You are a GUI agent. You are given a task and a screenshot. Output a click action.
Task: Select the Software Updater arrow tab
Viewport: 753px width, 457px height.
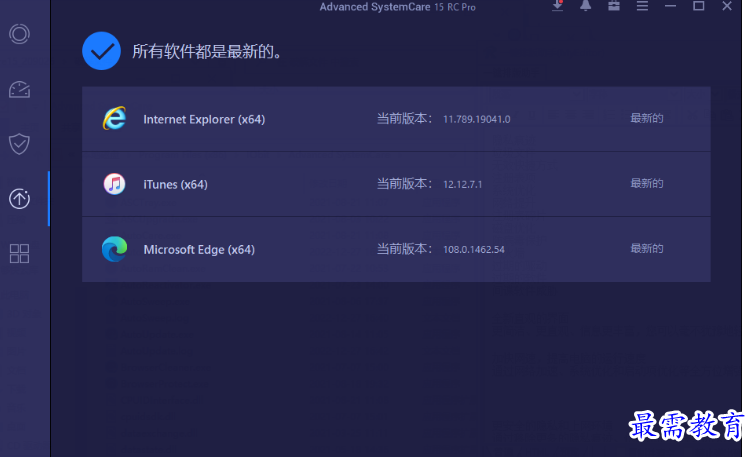tap(19, 199)
